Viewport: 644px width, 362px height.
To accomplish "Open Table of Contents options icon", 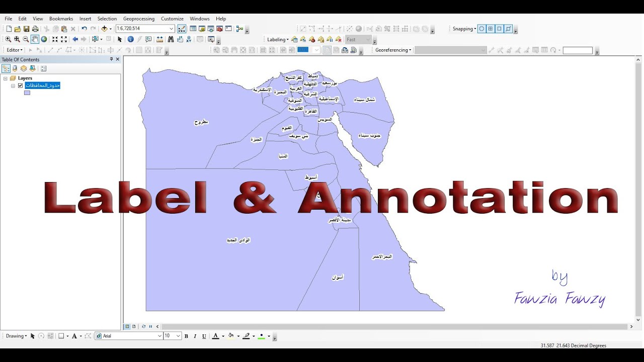I will point(43,68).
